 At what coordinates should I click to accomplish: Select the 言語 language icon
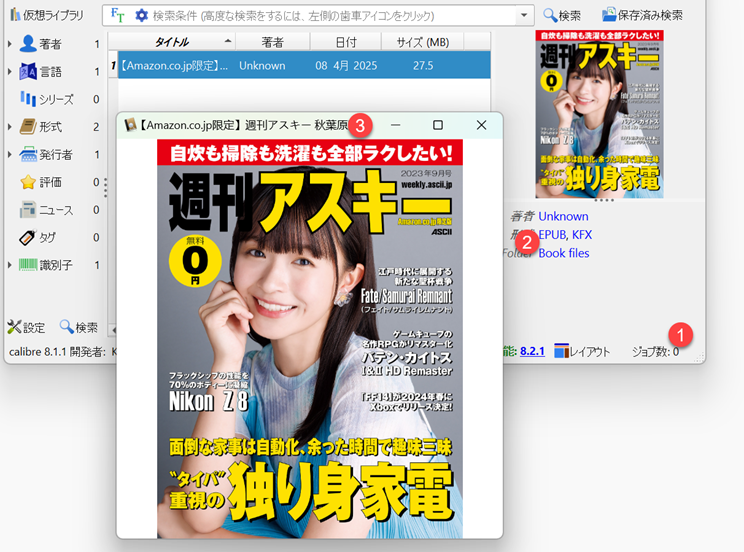[28, 72]
